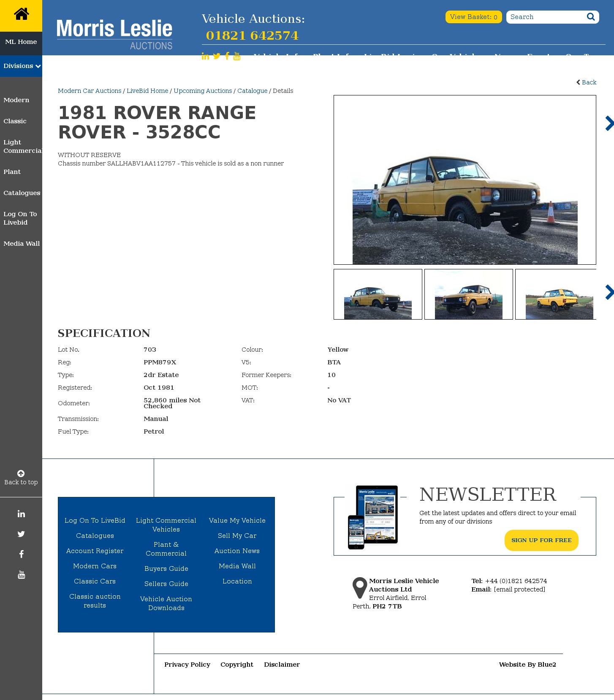
Task: Click the location pin icon
Action: click(360, 588)
